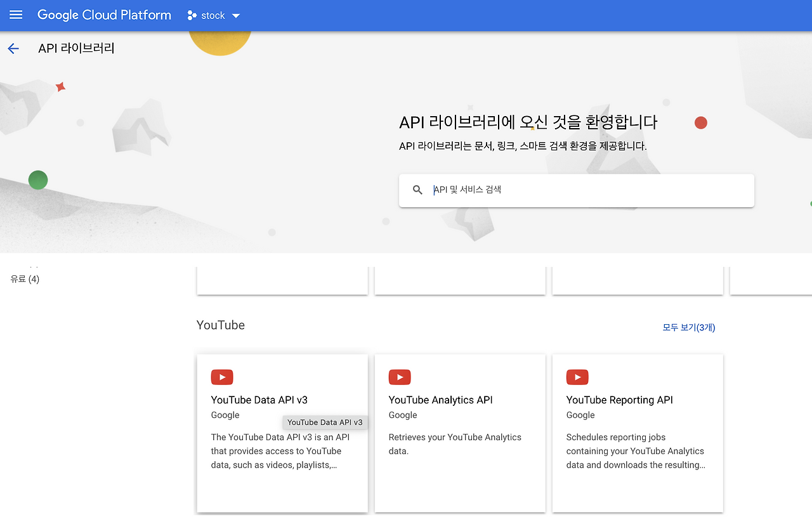812x529 pixels.
Task: Click the stock project hexagon icon
Action: pyautogui.click(x=192, y=15)
